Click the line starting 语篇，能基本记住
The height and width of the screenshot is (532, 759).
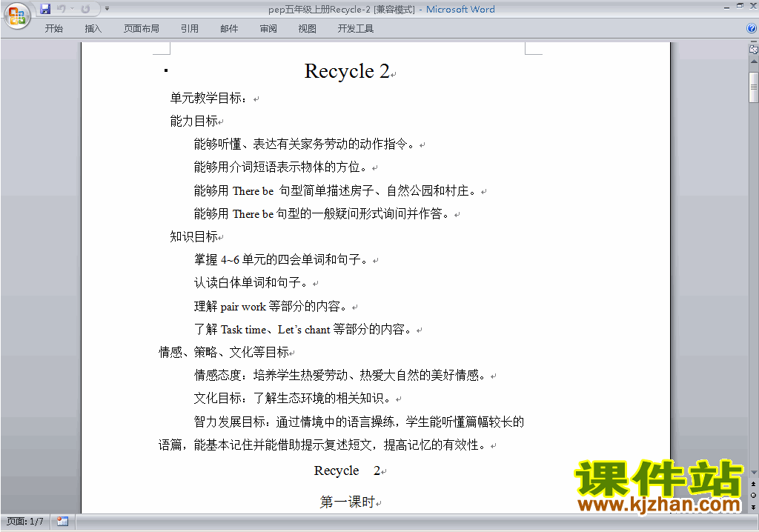click(x=322, y=445)
